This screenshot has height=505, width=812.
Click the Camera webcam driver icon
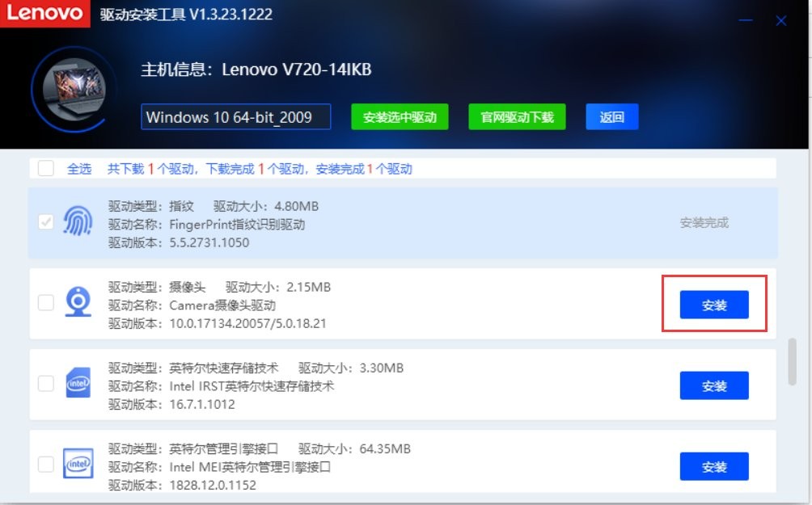(x=78, y=301)
